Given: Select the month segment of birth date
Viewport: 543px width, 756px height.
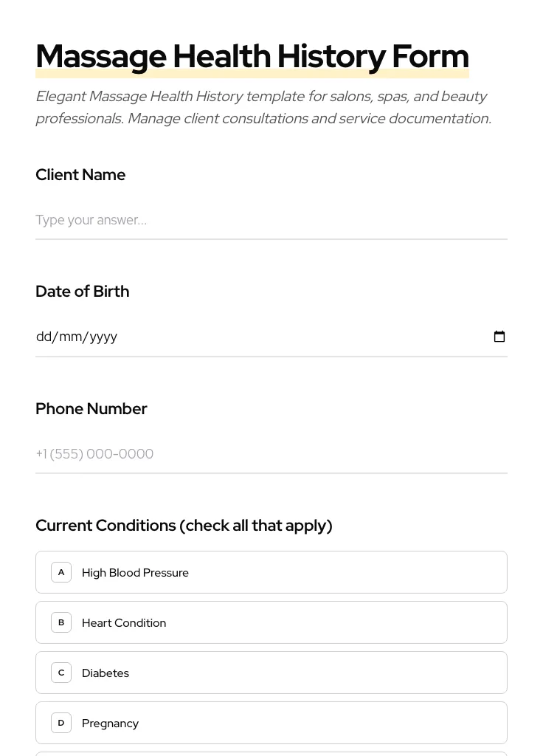Looking at the screenshot, I should (71, 337).
